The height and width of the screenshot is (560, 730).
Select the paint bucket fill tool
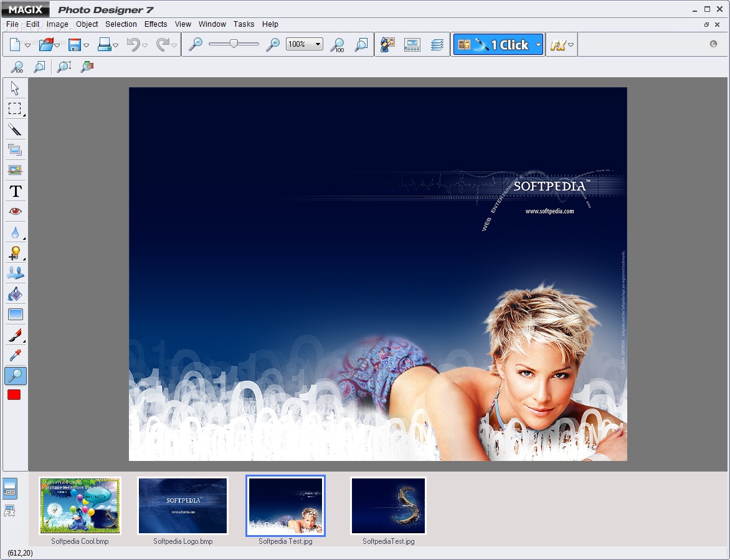[16, 294]
